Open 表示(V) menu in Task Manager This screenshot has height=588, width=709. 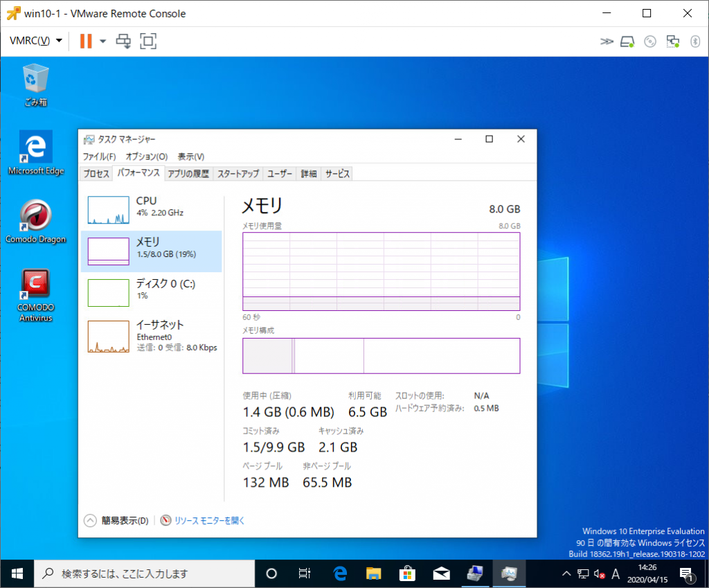[190, 157]
